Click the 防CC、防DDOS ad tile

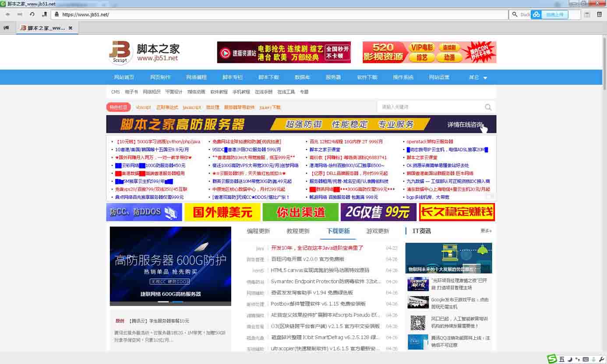click(144, 212)
